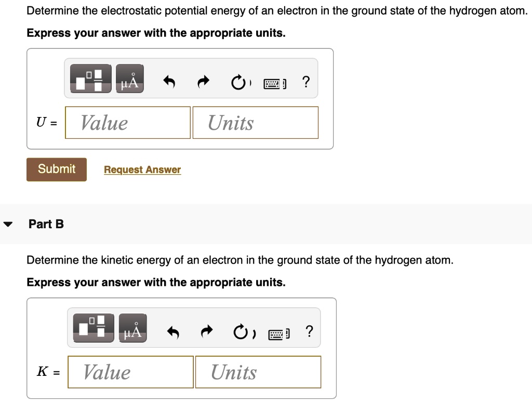Click the Request Answer link
The width and height of the screenshot is (532, 405).
142,169
